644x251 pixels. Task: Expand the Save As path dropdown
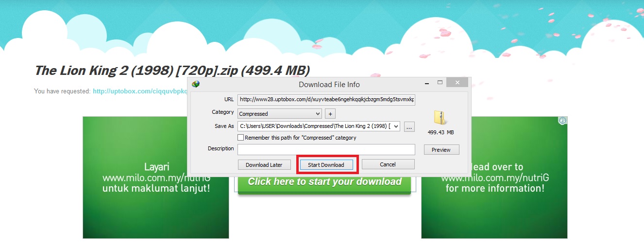coord(396,126)
